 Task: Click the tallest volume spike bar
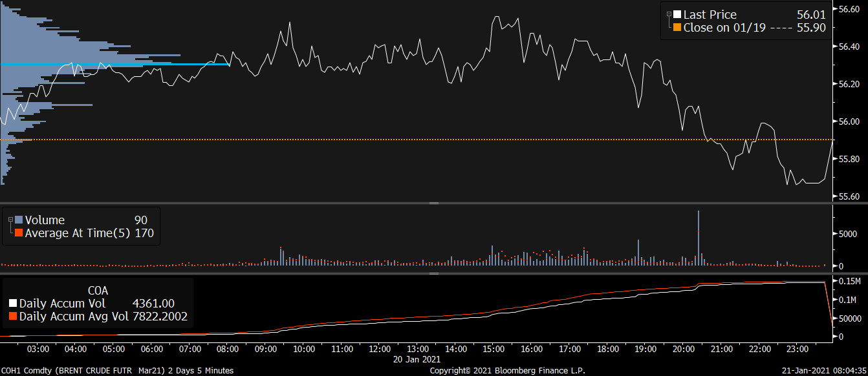point(699,236)
